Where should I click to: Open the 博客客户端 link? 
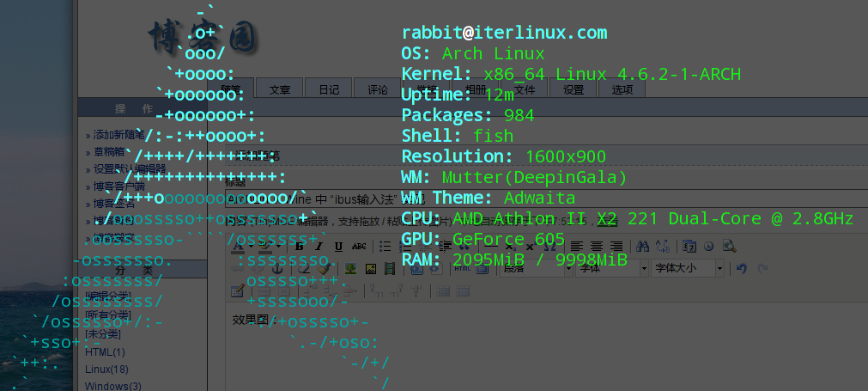[119, 186]
